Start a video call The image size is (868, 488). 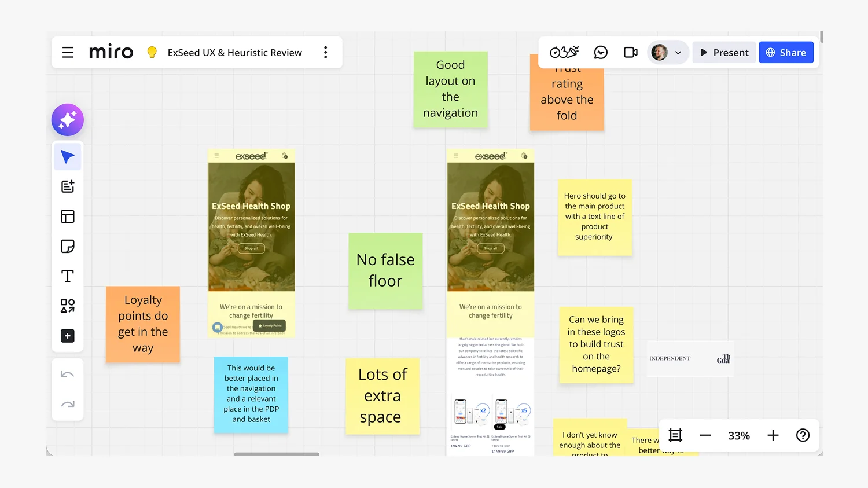631,53
